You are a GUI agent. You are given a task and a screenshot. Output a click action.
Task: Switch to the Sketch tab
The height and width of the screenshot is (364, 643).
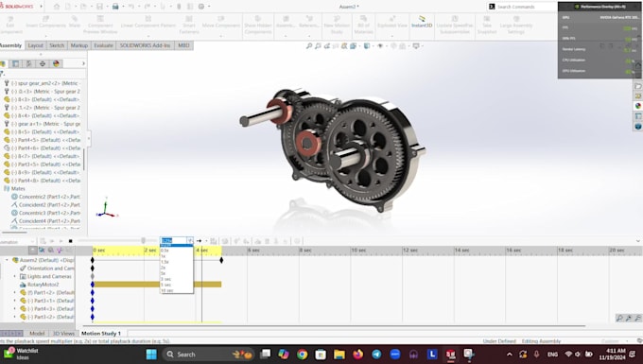pos(57,45)
